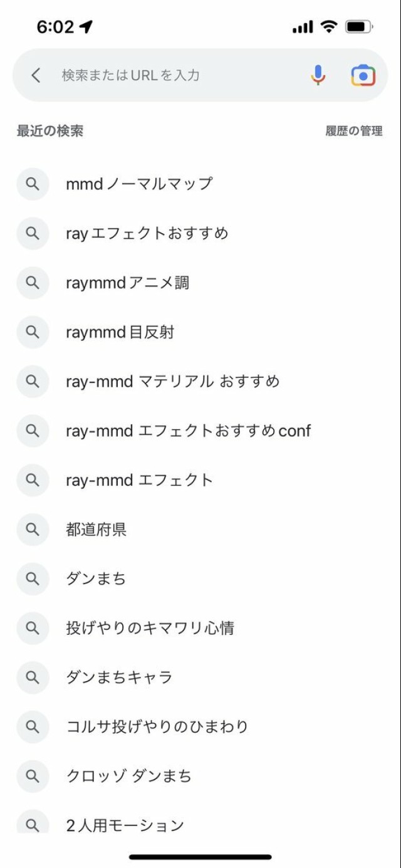Tap the back arrow in search bar

point(36,75)
